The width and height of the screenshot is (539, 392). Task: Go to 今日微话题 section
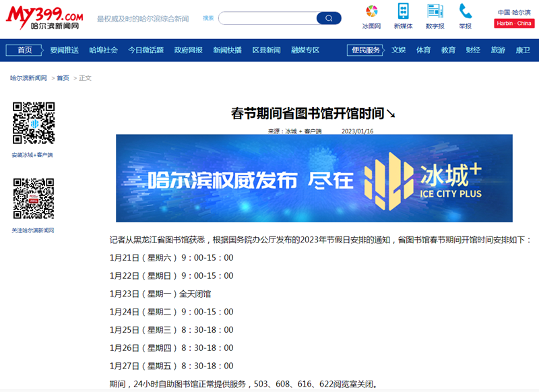coord(146,50)
